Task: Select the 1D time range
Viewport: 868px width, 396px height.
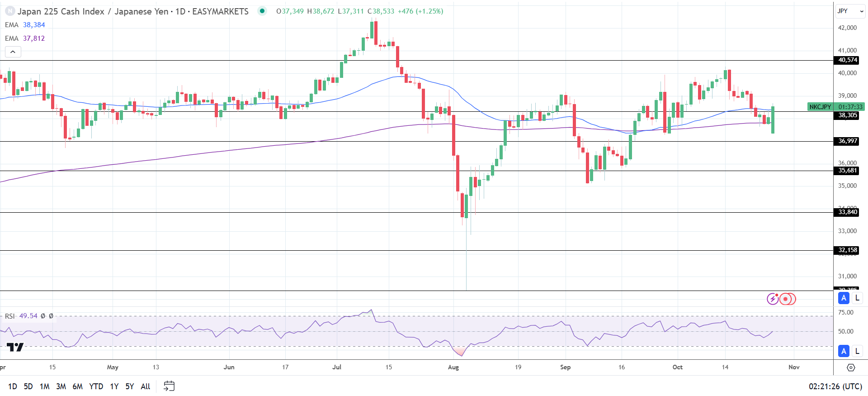Action: 13,386
